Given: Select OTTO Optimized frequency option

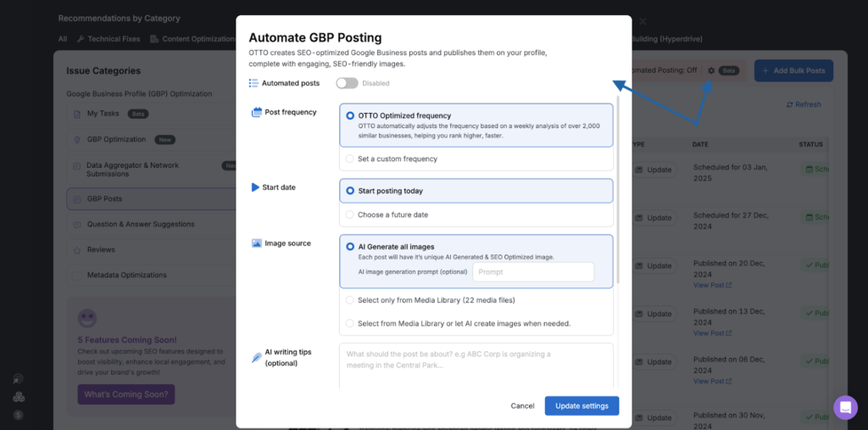Looking at the screenshot, I should click(x=476, y=126).
